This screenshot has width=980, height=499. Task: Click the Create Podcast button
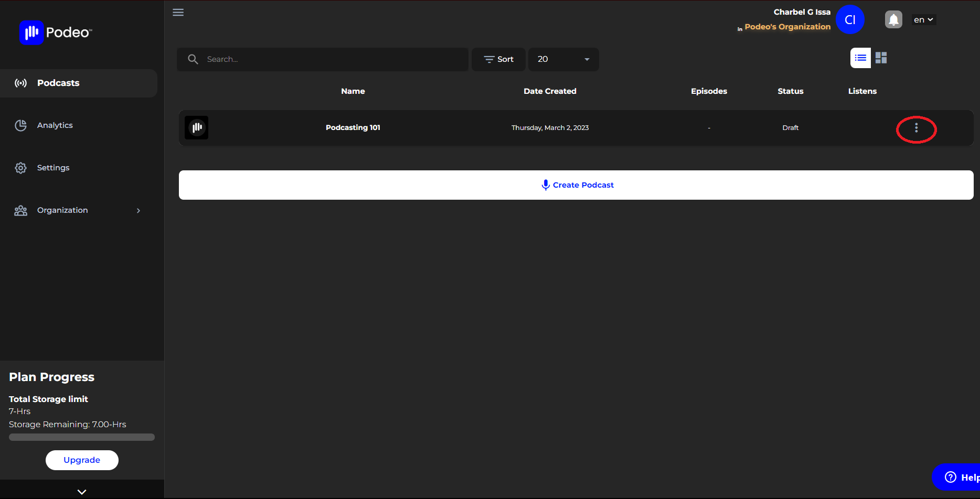point(576,185)
